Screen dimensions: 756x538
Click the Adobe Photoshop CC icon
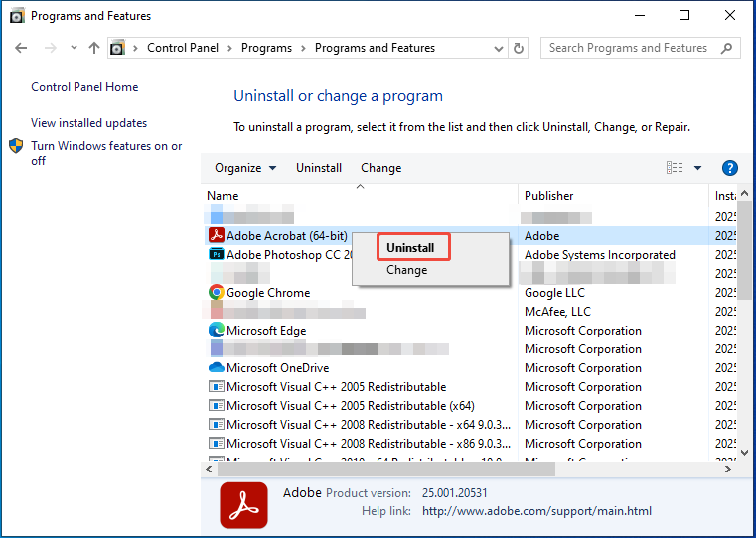click(216, 254)
